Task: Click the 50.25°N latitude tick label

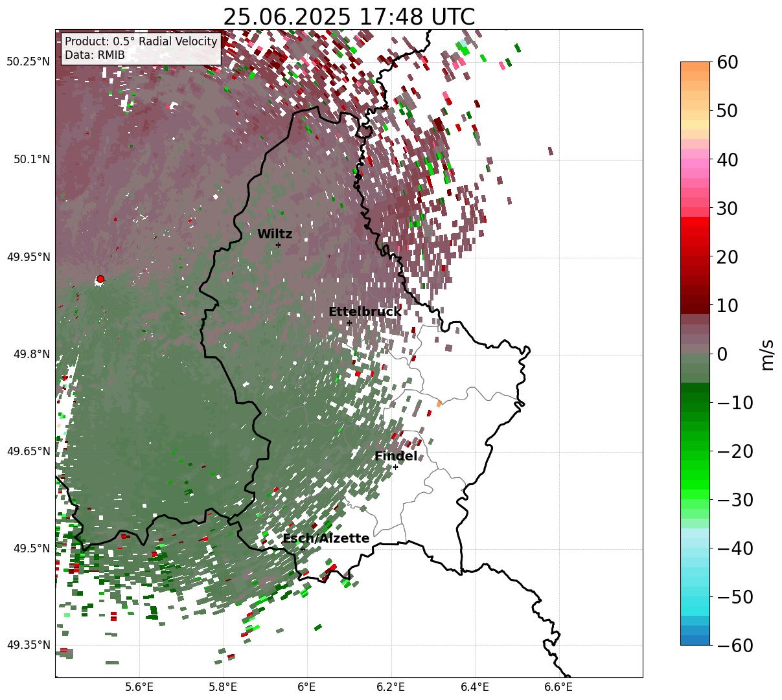Action: coord(28,62)
